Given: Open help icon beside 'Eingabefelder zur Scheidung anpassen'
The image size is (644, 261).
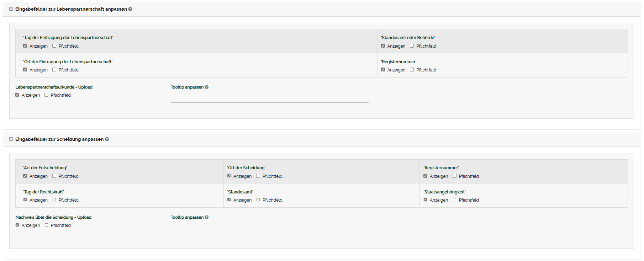Looking at the screenshot, I should pos(107,139).
